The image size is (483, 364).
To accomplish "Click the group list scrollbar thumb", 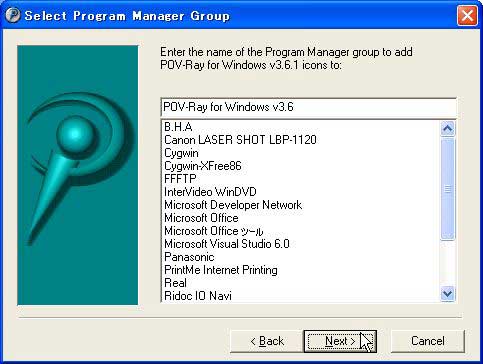I will [x=447, y=189].
